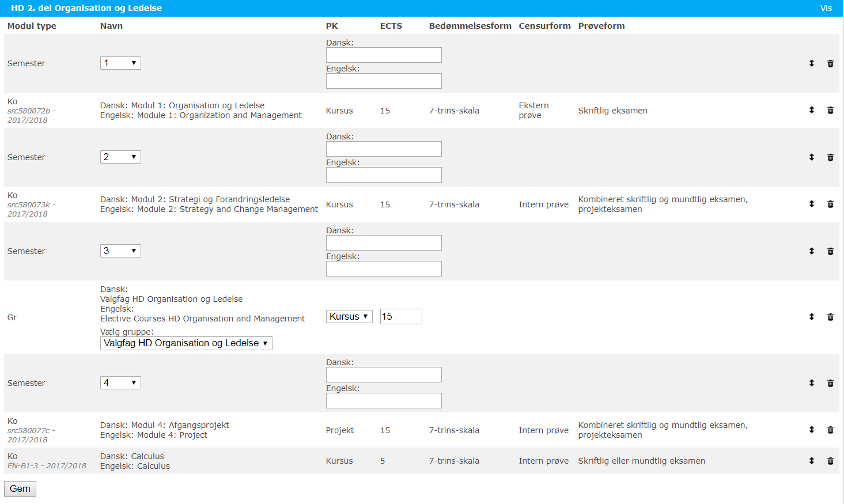Click move arrows for Valgfag group row
Viewport: 844px width, 504px height.
click(x=811, y=317)
